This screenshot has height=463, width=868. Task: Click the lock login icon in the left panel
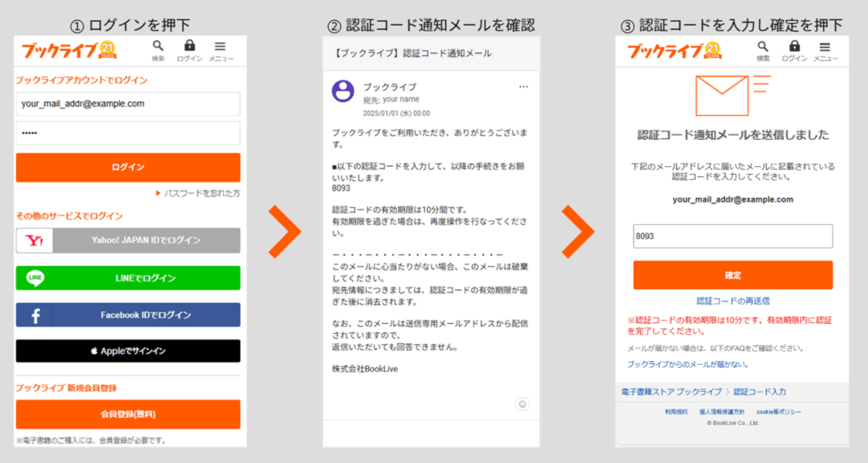[189, 48]
